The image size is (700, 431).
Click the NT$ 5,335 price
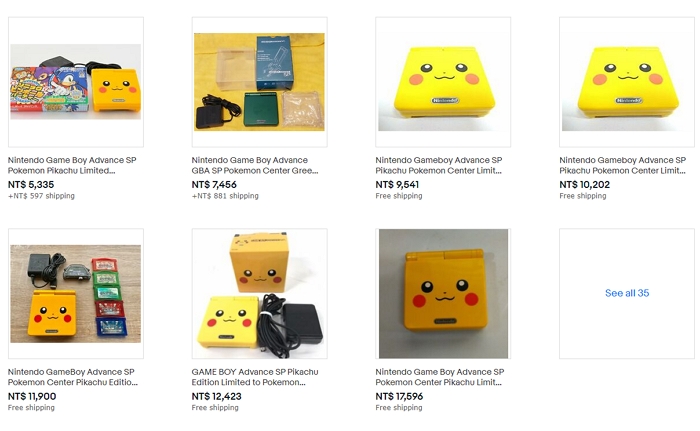31,184
